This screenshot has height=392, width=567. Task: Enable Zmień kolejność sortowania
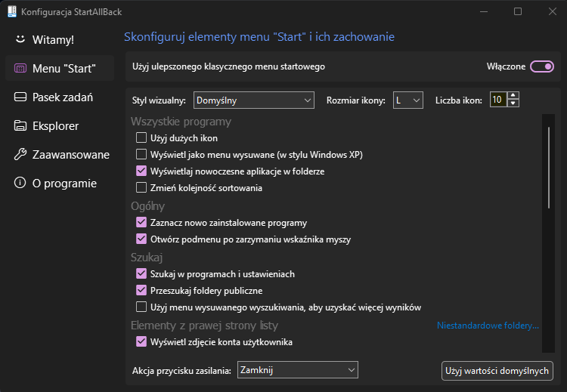(x=141, y=187)
